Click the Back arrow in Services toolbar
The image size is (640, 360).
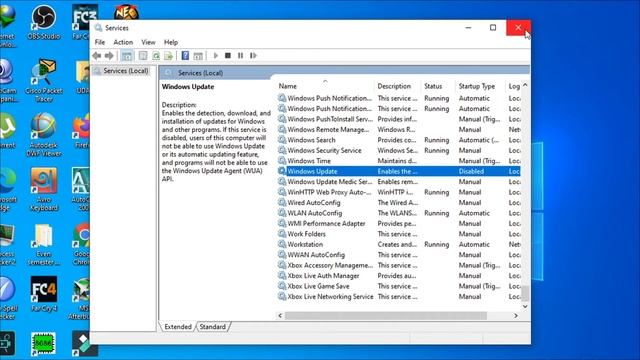pos(97,56)
